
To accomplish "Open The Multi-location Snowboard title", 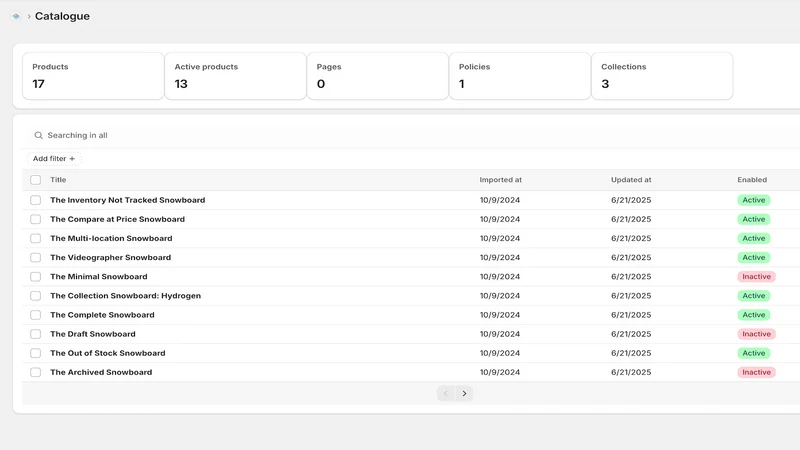I will (111, 238).
